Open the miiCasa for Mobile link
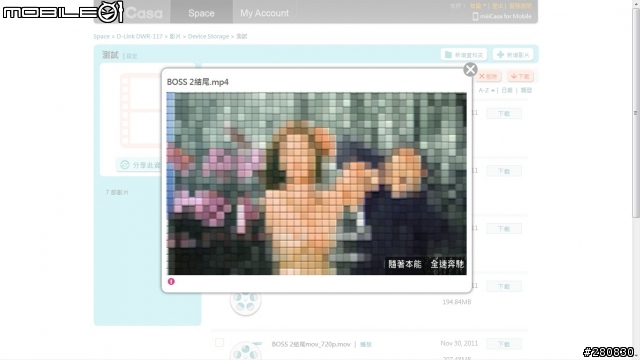640x360 pixels. [505, 16]
